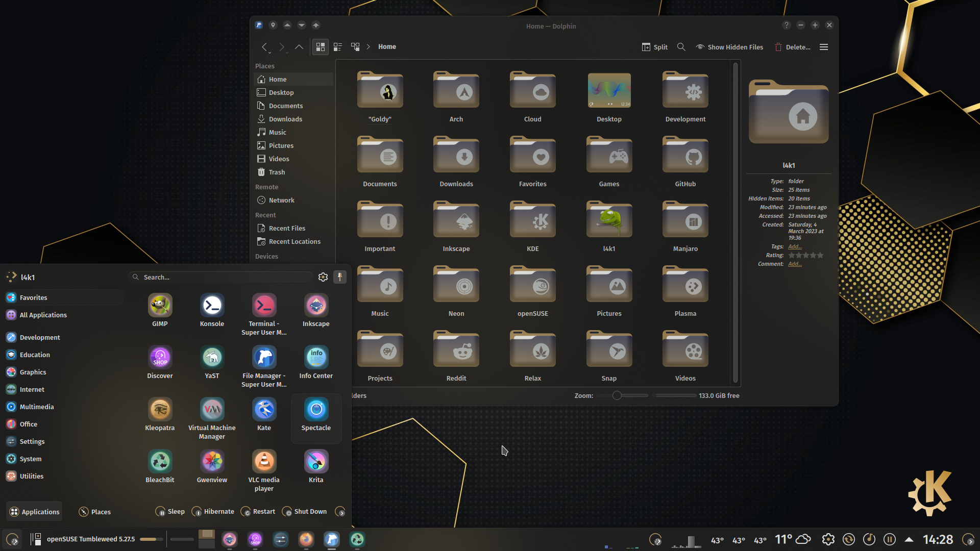Viewport: 980px width, 551px height.
Task: Open Network under Remote
Action: (293, 200)
